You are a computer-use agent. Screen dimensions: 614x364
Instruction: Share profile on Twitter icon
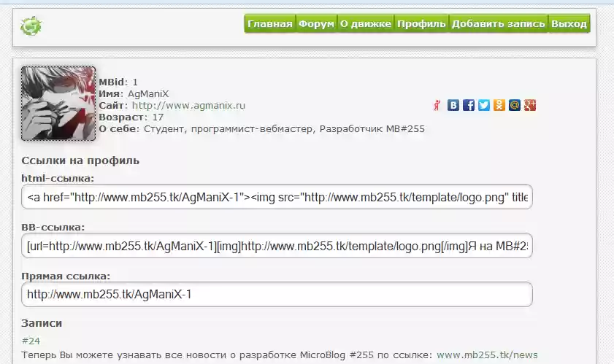point(483,105)
